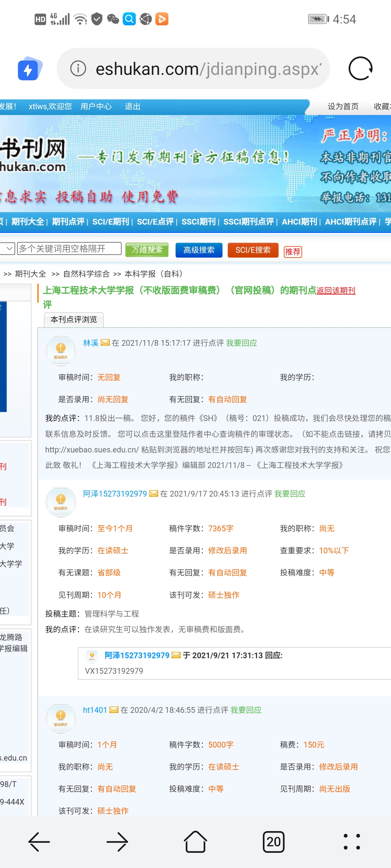This screenshot has width=391, height=868.
Task: Open user profile link ht1401
Action: (x=95, y=710)
